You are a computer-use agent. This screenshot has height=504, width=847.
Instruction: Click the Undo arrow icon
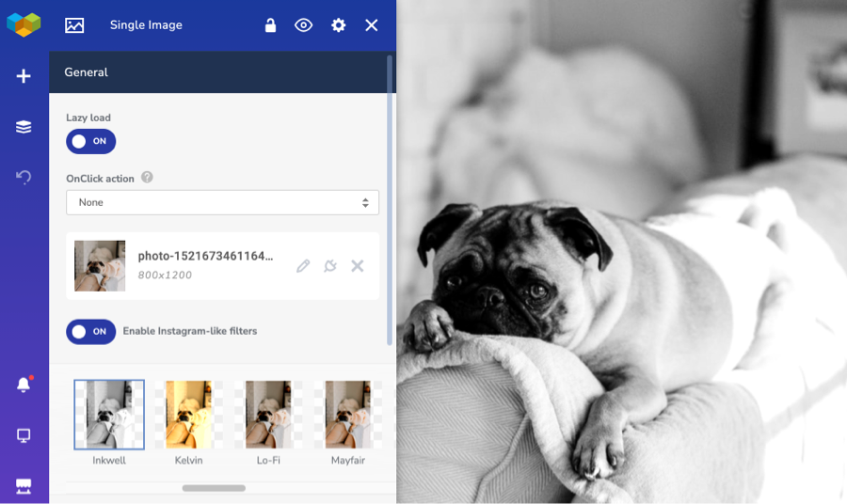tap(24, 177)
